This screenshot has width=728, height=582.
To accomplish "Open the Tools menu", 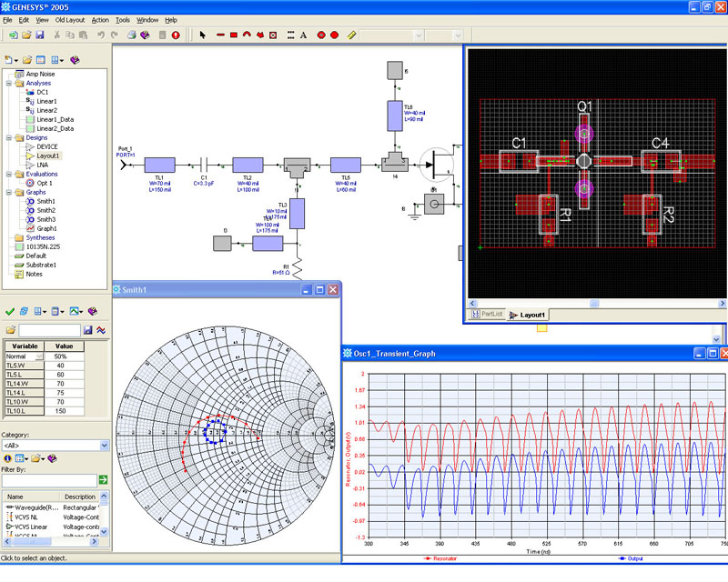I will [123, 20].
